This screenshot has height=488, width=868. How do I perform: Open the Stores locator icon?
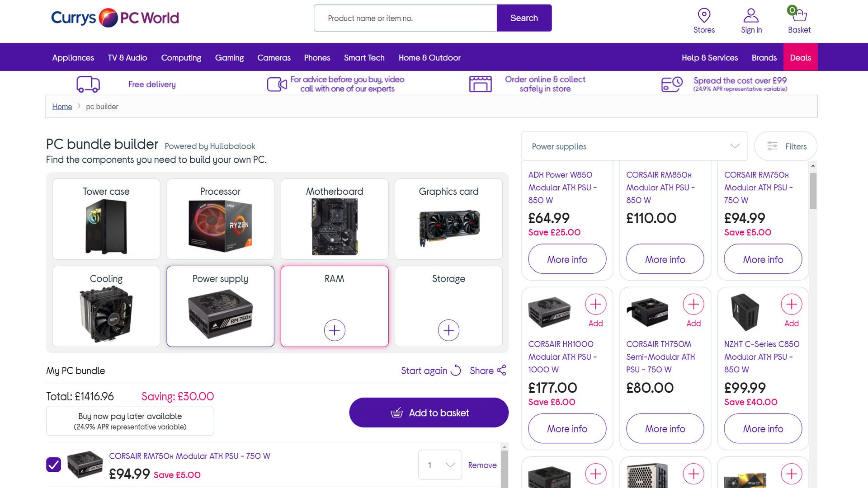click(x=704, y=15)
